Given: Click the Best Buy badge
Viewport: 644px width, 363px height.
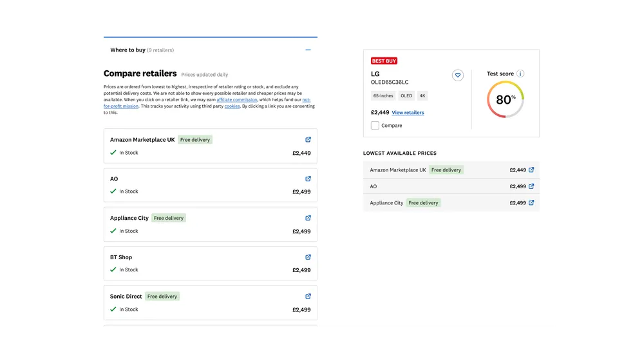Looking at the screenshot, I should 384,61.
